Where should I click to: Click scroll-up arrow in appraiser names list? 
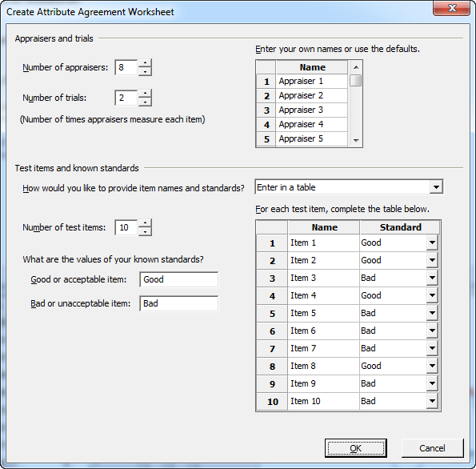click(356, 67)
